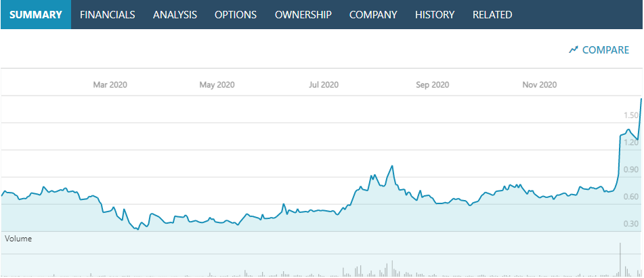Click the lowest price point in late March
Image resolution: width=644 pixels, height=278 pixels.
point(138,229)
